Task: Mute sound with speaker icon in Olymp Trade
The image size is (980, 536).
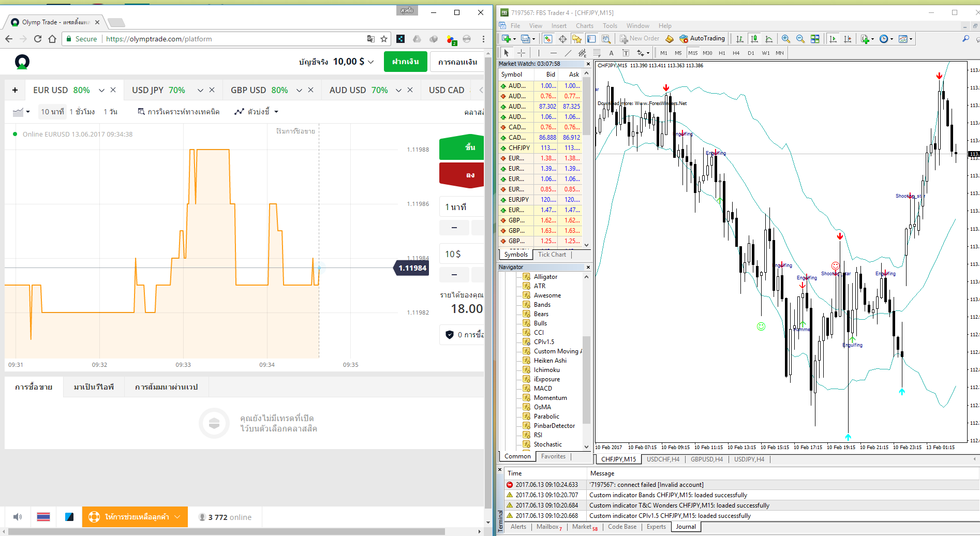Action: coord(18,517)
